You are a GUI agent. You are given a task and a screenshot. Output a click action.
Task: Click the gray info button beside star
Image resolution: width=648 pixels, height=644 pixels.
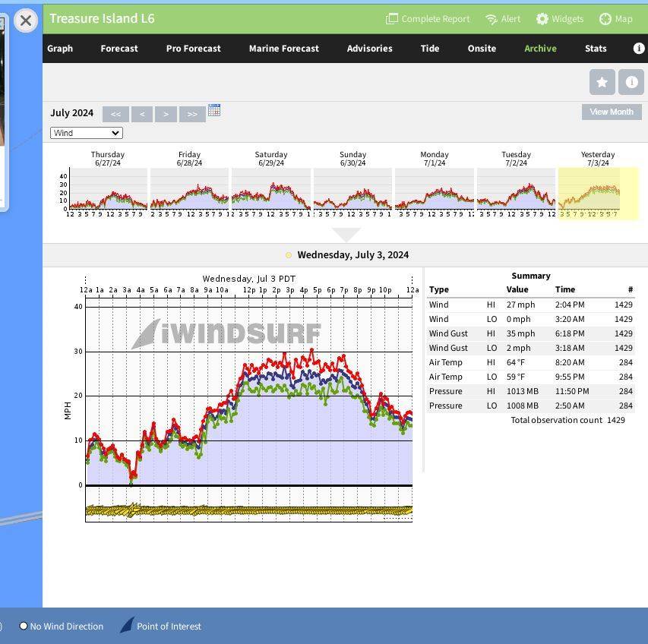pos(631,82)
